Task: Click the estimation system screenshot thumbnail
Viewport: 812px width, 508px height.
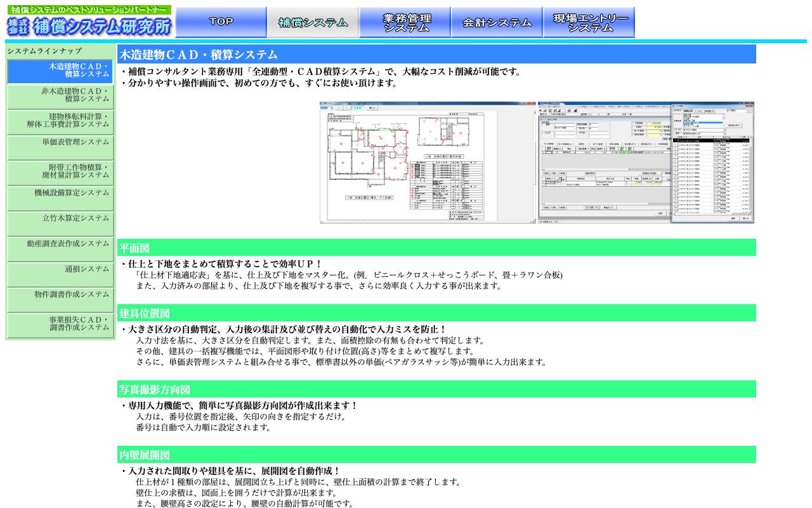Action: (x=646, y=163)
